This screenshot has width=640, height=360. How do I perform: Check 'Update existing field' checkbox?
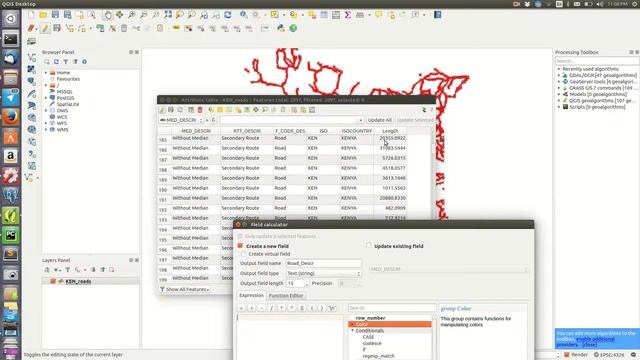pyautogui.click(x=369, y=246)
